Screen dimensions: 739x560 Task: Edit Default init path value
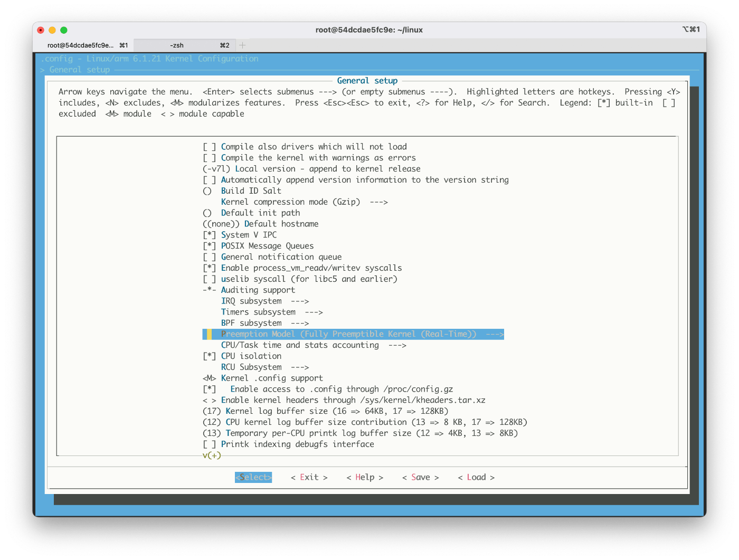[x=251, y=213]
